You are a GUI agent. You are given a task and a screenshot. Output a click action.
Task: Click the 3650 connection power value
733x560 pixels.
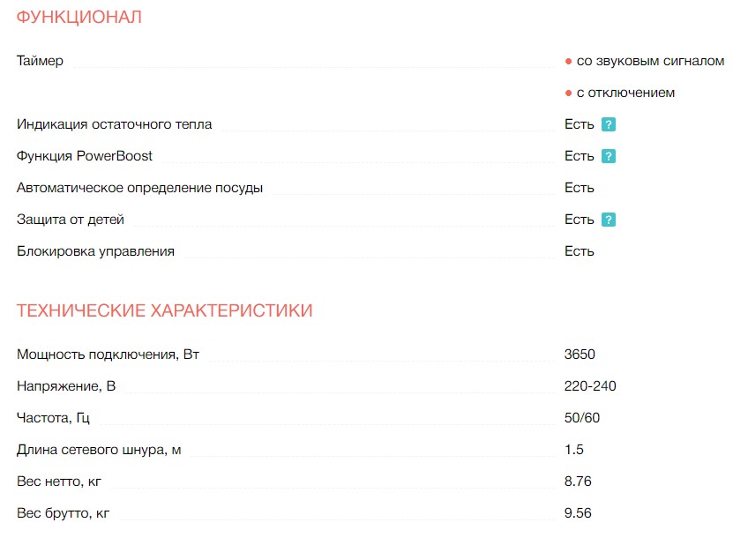click(580, 355)
